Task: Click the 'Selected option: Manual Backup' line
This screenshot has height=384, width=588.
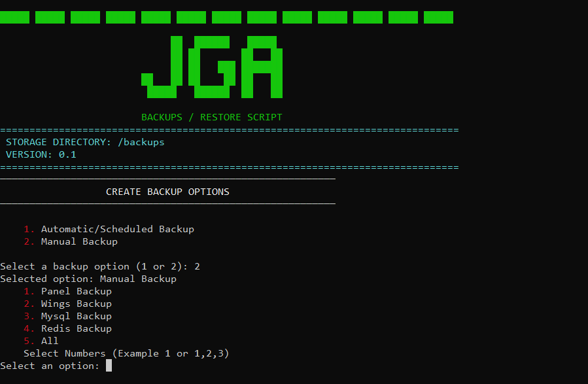Action: tap(88, 279)
